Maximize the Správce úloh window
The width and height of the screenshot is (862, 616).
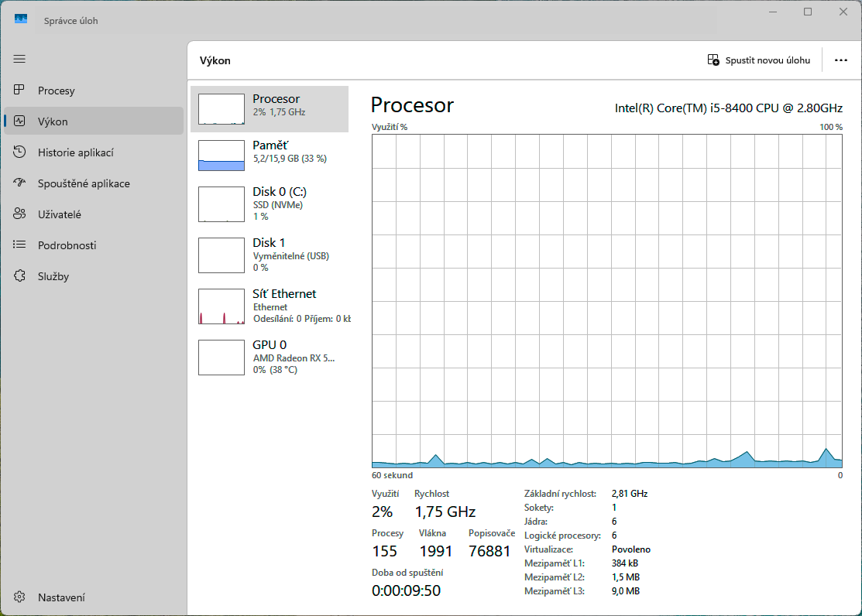pos(807,12)
